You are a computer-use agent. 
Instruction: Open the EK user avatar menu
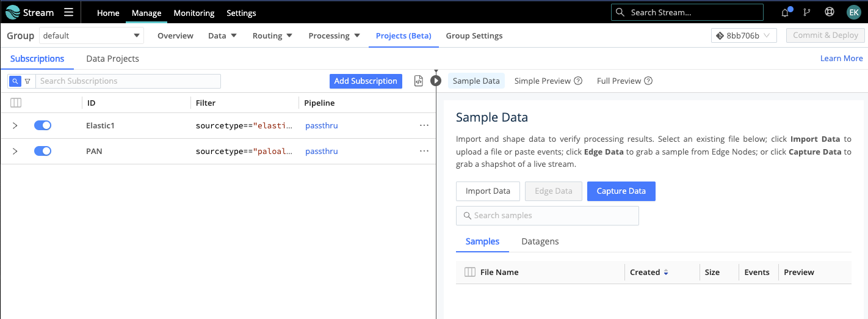853,12
